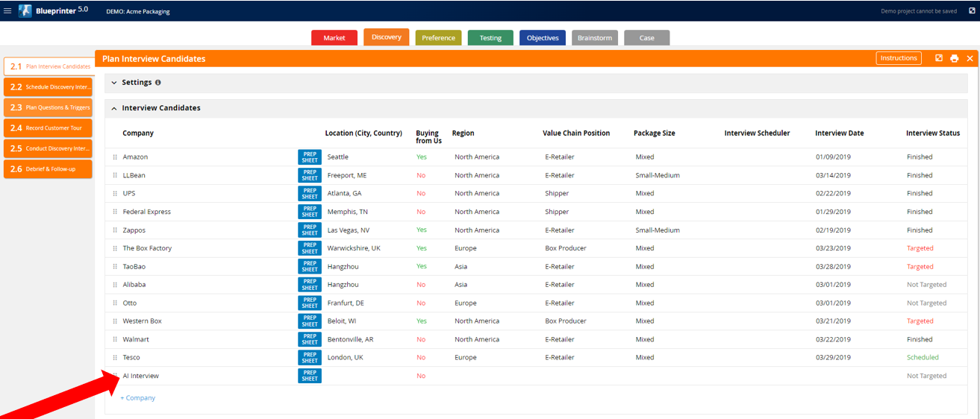Click Interview Date 03/29/2019 for Tesco

click(833, 357)
